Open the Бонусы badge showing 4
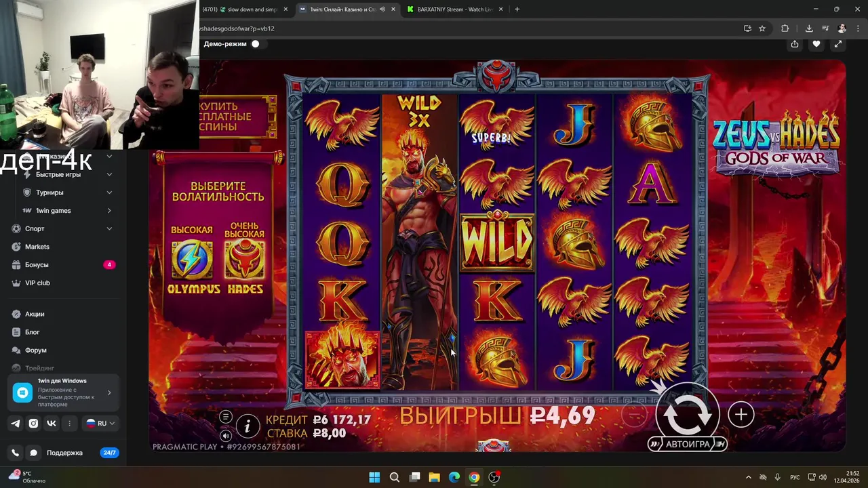This screenshot has width=868, height=488. (109, 265)
